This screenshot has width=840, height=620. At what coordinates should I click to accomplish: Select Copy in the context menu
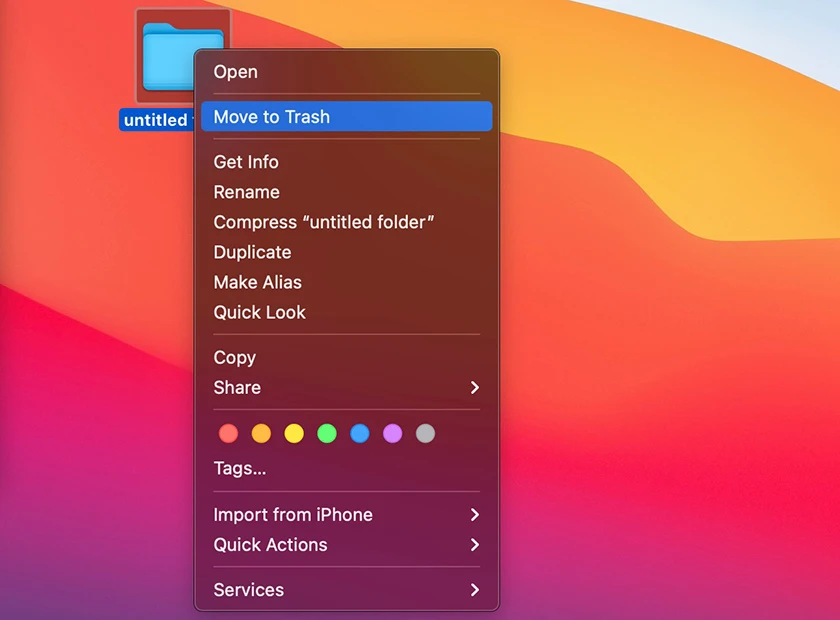point(347,357)
